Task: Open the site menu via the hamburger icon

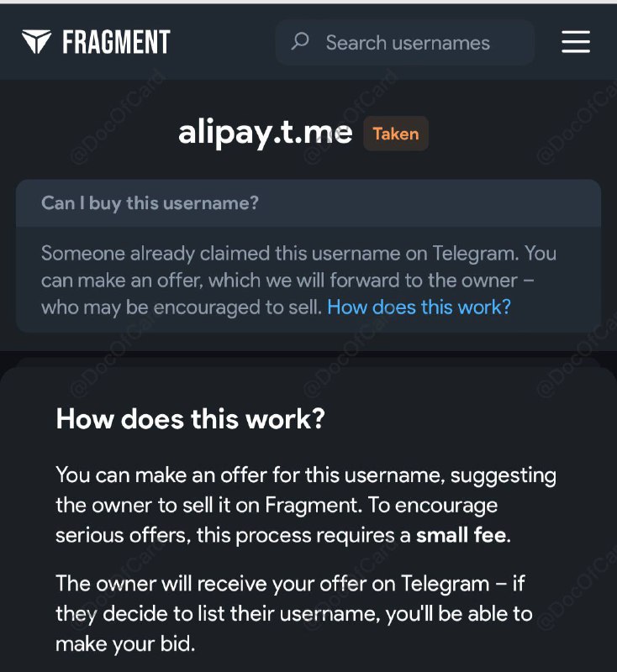Action: click(576, 43)
